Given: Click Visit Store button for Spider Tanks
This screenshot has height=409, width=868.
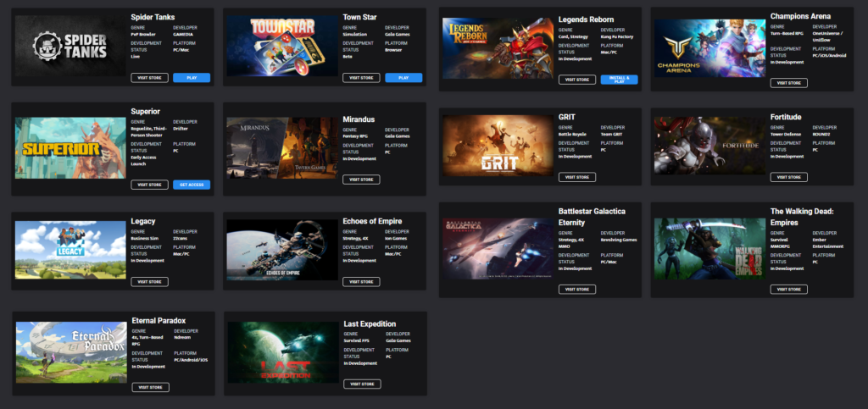Looking at the screenshot, I should click(x=149, y=78).
